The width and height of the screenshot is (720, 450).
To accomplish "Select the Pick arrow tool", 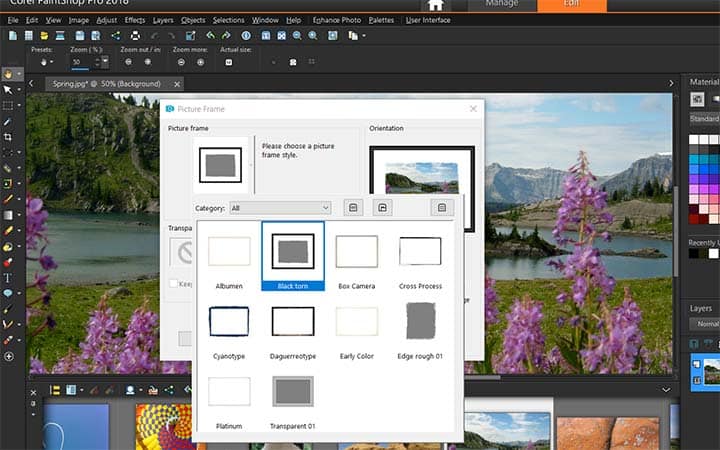I will (8, 90).
